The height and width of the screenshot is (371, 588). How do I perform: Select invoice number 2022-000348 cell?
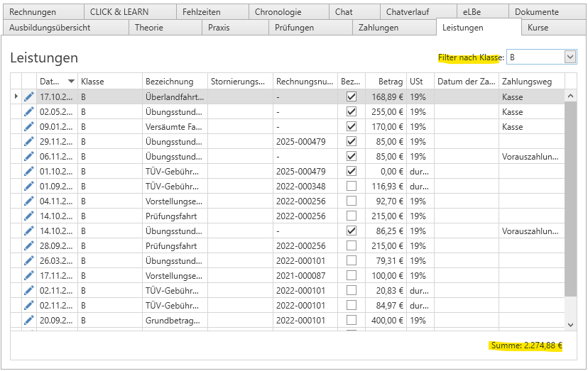(x=305, y=187)
